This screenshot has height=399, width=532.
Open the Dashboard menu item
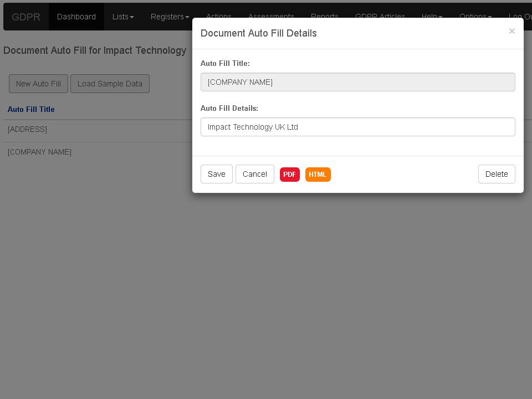click(x=76, y=17)
